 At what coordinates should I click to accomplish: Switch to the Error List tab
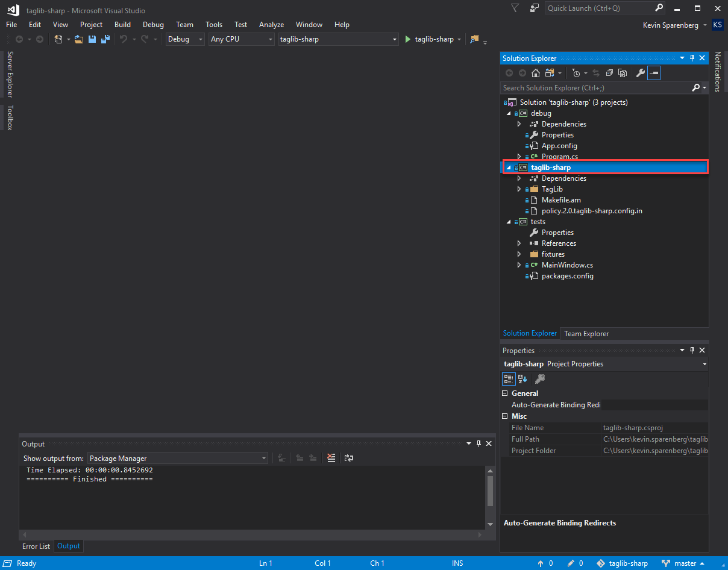click(36, 547)
